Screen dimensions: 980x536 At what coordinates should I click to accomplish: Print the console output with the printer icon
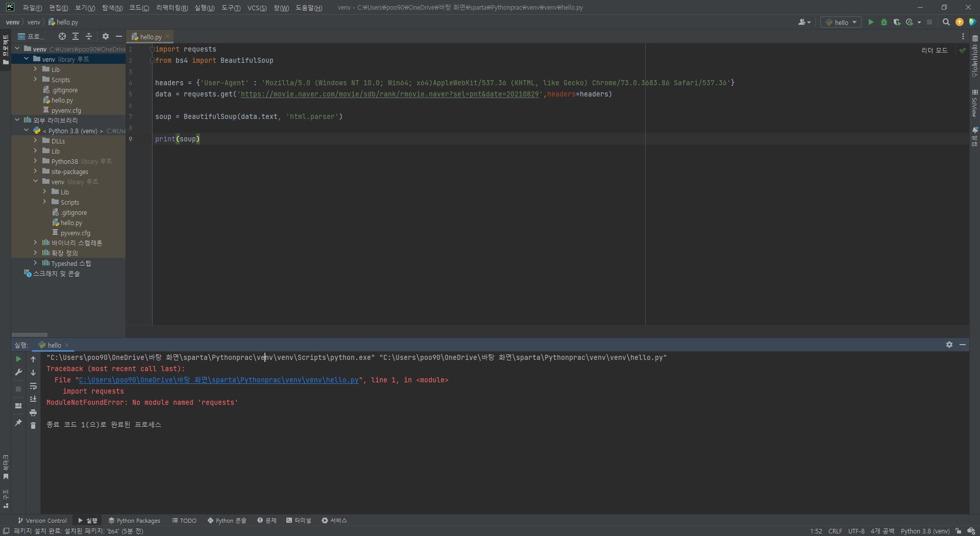click(x=33, y=412)
